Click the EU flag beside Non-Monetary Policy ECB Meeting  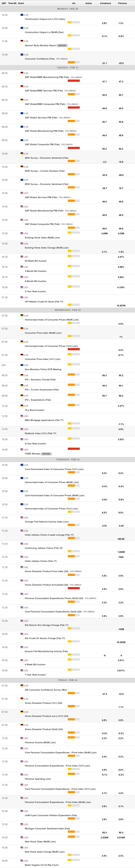(x=22, y=365)
